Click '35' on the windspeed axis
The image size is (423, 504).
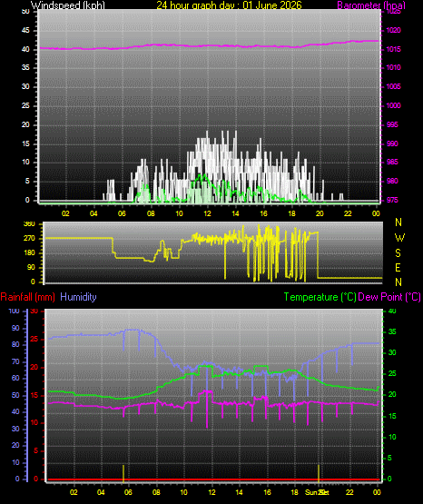pos(25,67)
